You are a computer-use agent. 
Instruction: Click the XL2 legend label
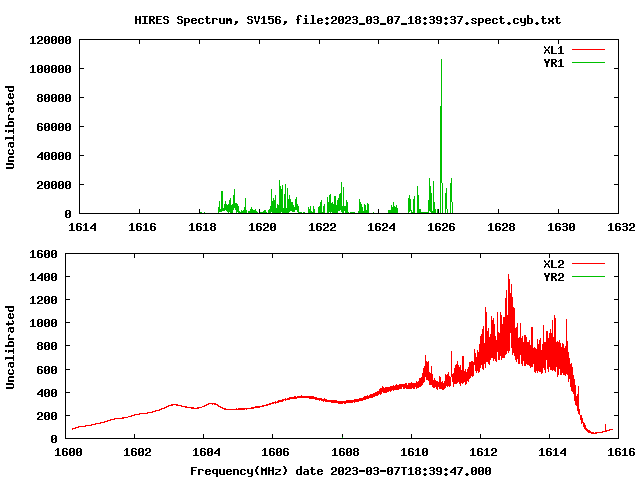pyautogui.click(x=553, y=264)
